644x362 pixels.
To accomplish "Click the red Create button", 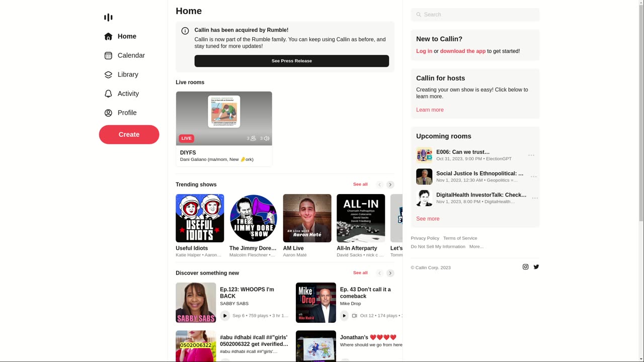I will pos(129,135).
